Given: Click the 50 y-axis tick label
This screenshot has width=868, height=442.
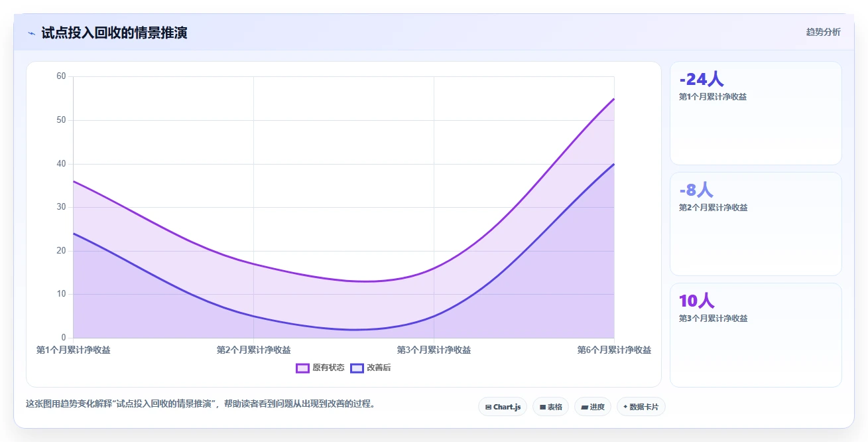Looking at the screenshot, I should pos(61,120).
